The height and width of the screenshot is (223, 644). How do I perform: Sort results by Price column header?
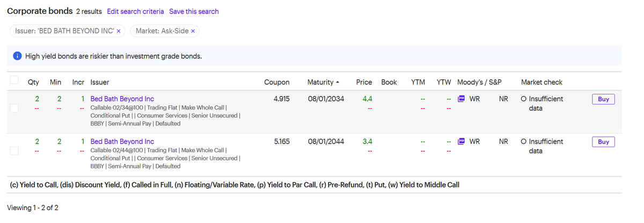point(364,82)
